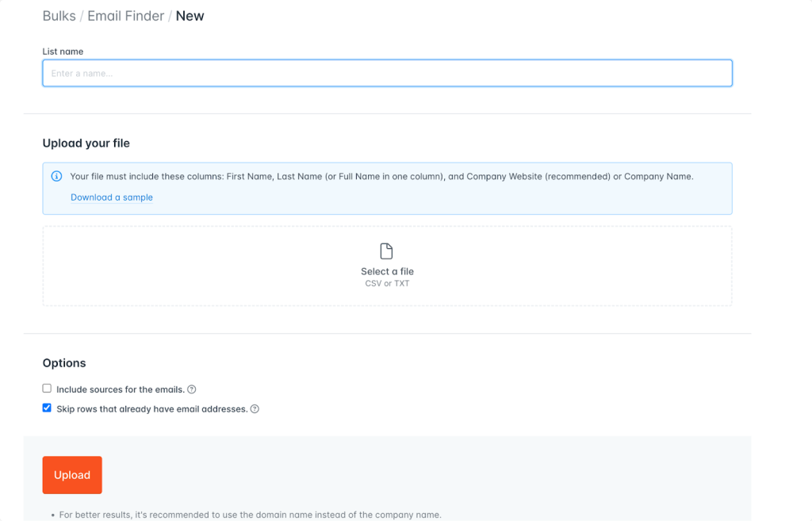Click 'Select a file' text in dropzone

387,271
